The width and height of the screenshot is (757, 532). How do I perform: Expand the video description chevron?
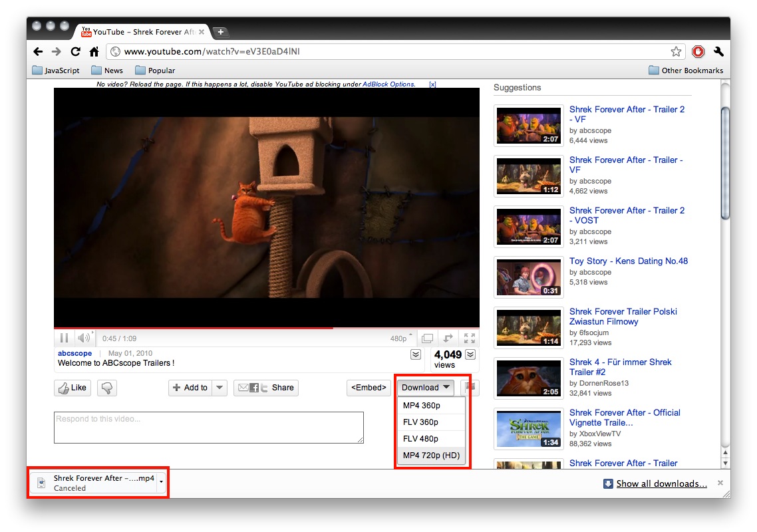point(415,355)
